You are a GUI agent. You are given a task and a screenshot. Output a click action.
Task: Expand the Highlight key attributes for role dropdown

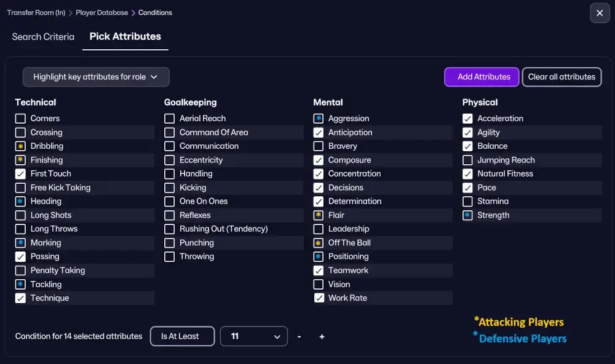pyautogui.click(x=96, y=77)
